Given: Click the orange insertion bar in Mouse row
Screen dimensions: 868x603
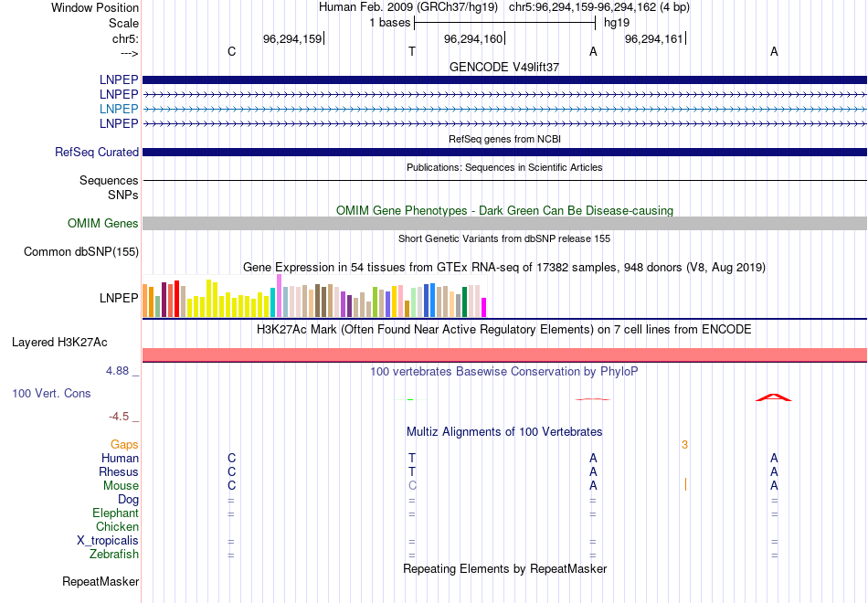Looking at the screenshot, I should coord(685,484).
